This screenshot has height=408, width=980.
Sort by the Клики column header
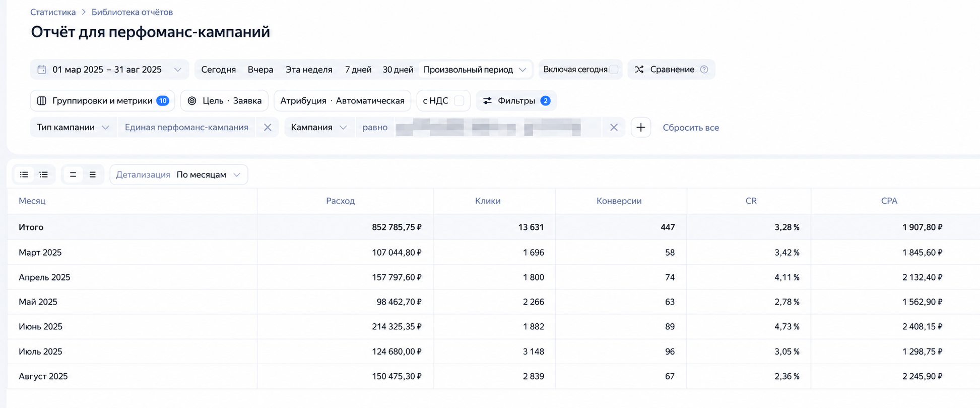pyautogui.click(x=488, y=201)
